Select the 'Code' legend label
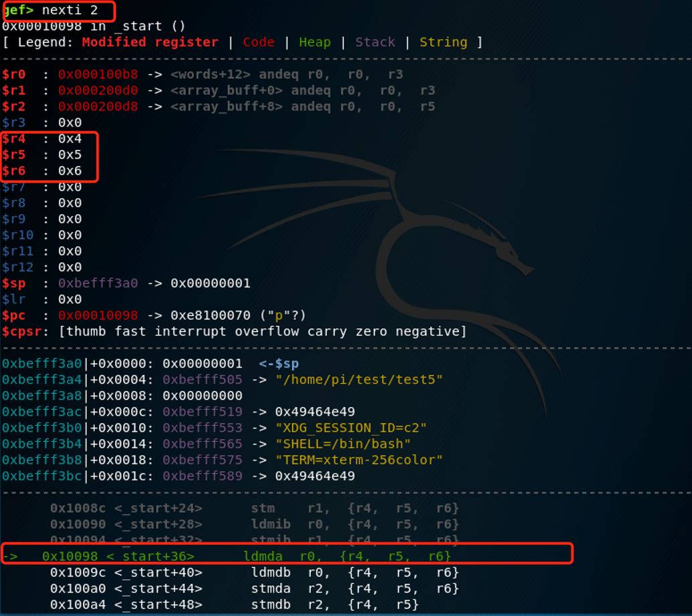This screenshot has width=692, height=616. click(259, 42)
